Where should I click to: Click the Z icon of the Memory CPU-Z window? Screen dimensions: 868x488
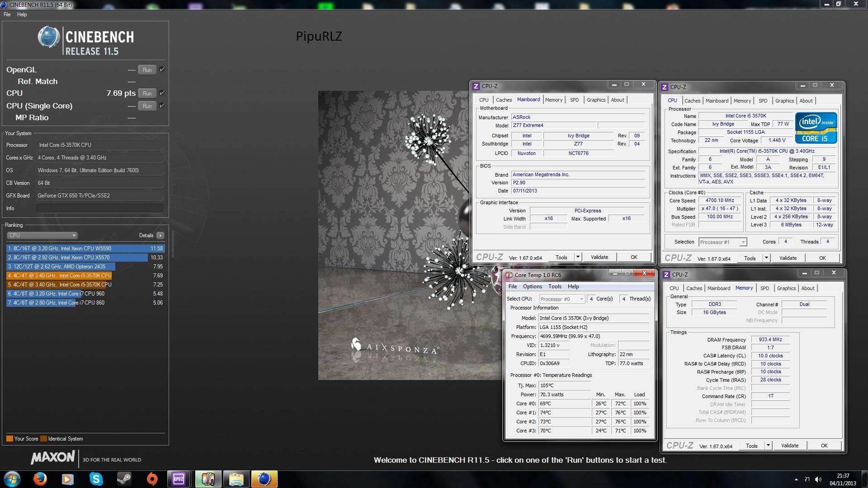[666, 275]
